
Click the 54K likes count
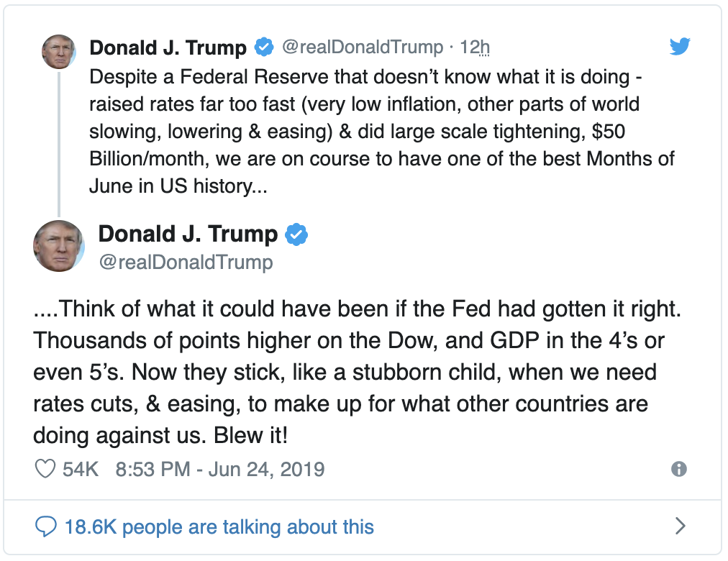81,470
